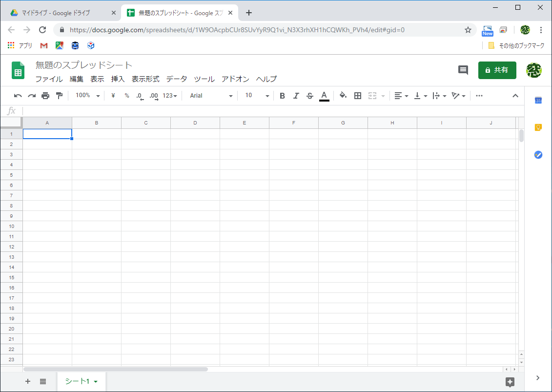Viewport: 552px width, 392px height.
Task: Select the paint format tool
Action: (59, 95)
